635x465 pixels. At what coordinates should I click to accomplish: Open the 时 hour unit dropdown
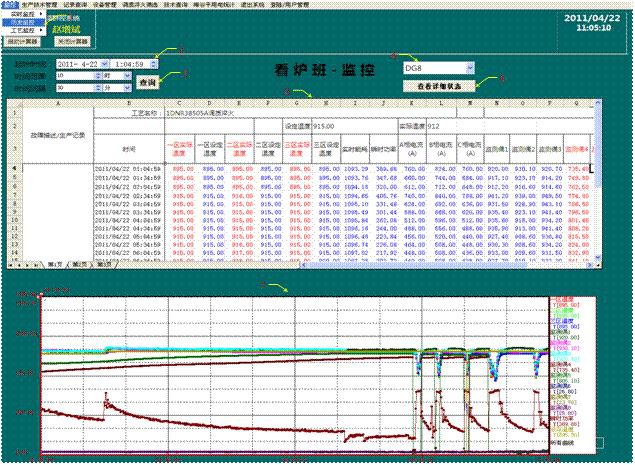[x=125, y=75]
